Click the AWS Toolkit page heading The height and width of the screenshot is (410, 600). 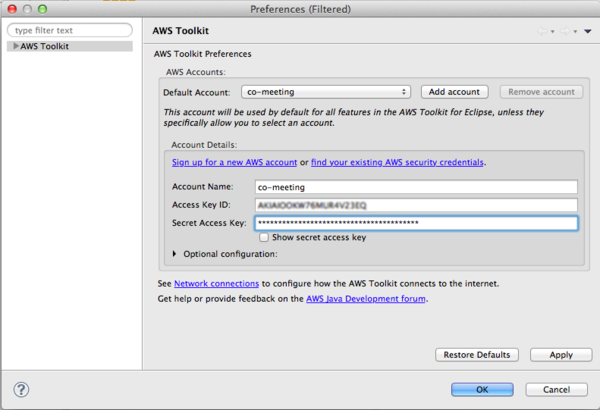click(181, 31)
